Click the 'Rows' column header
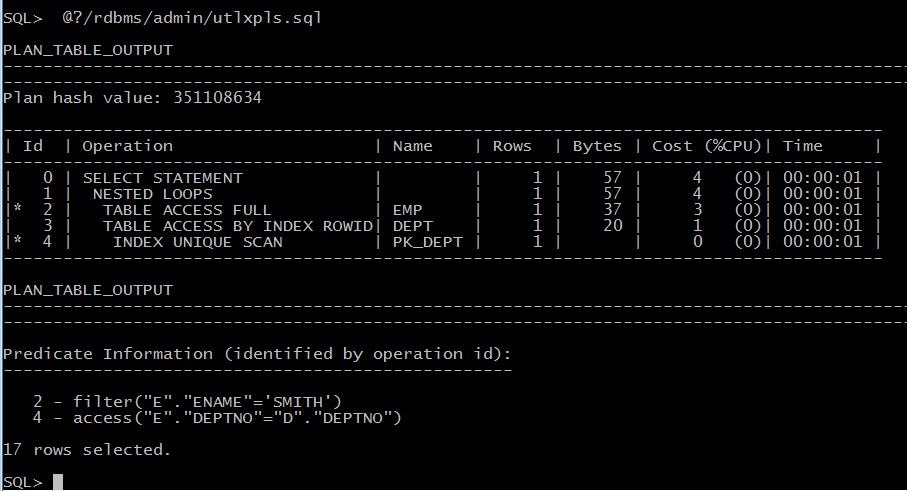Screen dimensions: 908x492 coord(512,146)
